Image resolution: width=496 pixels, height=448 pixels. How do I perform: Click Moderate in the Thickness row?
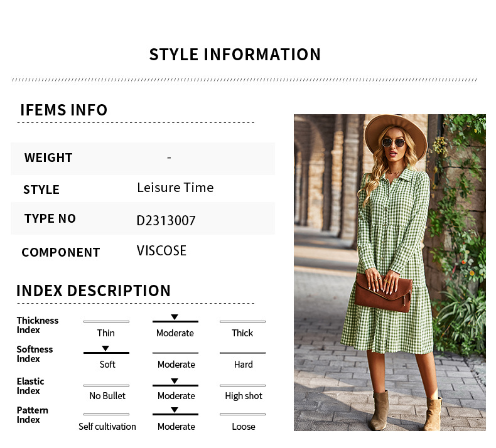pyautogui.click(x=175, y=333)
